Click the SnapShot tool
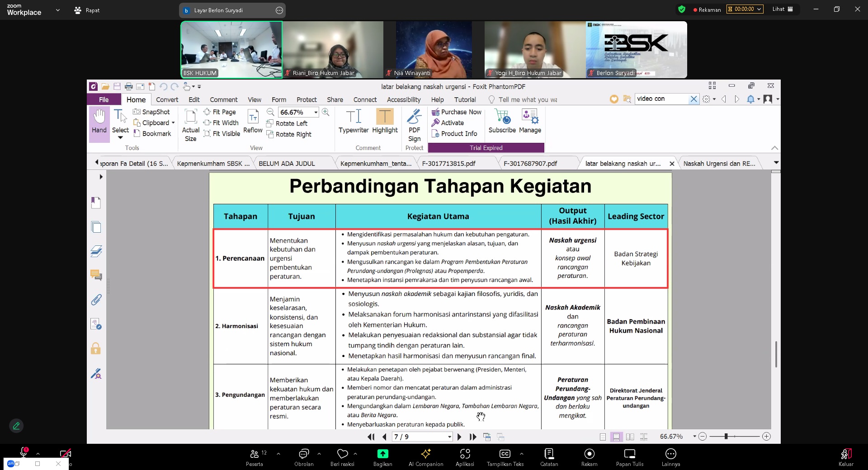Screen dimensions: 868x470 coord(151,112)
